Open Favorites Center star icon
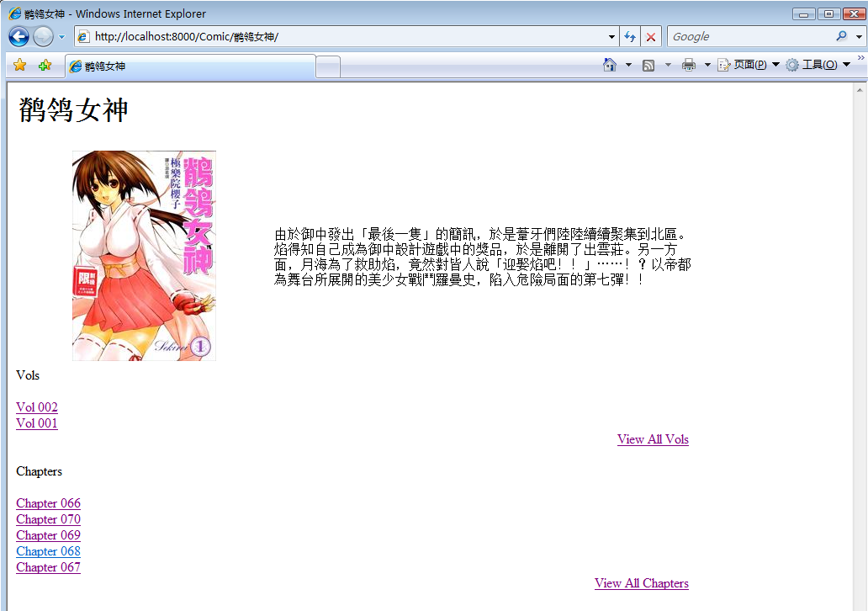The height and width of the screenshot is (611, 868). (20, 66)
